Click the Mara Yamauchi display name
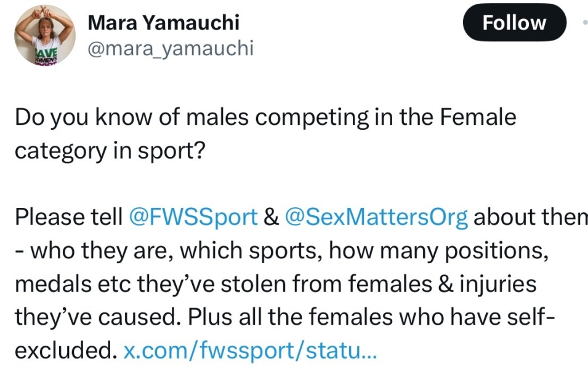This screenshot has height=369, width=588. pyautogui.click(x=163, y=23)
